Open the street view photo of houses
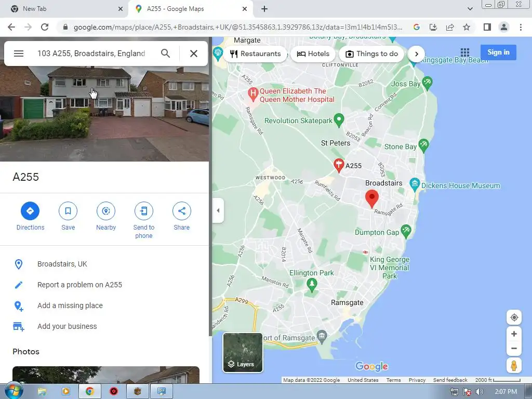This screenshot has width=532, height=399. tap(104, 114)
